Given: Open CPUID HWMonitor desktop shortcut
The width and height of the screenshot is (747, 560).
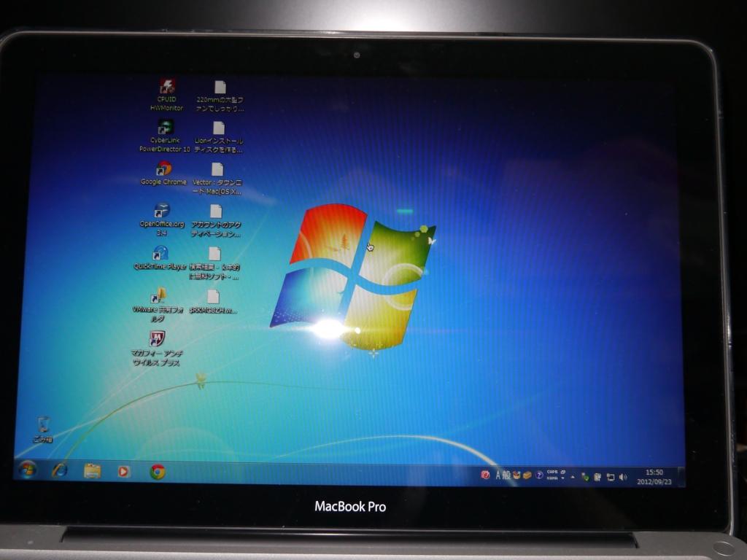Looking at the screenshot, I should coord(167,96).
